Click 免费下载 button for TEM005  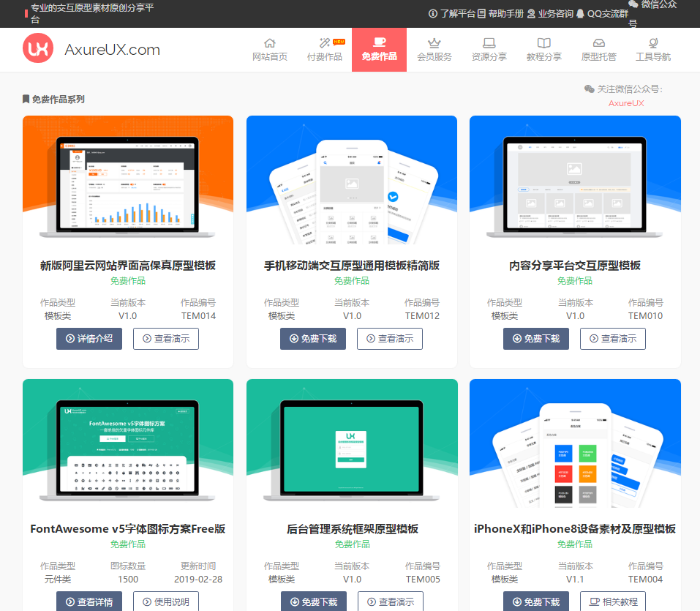[314, 601]
